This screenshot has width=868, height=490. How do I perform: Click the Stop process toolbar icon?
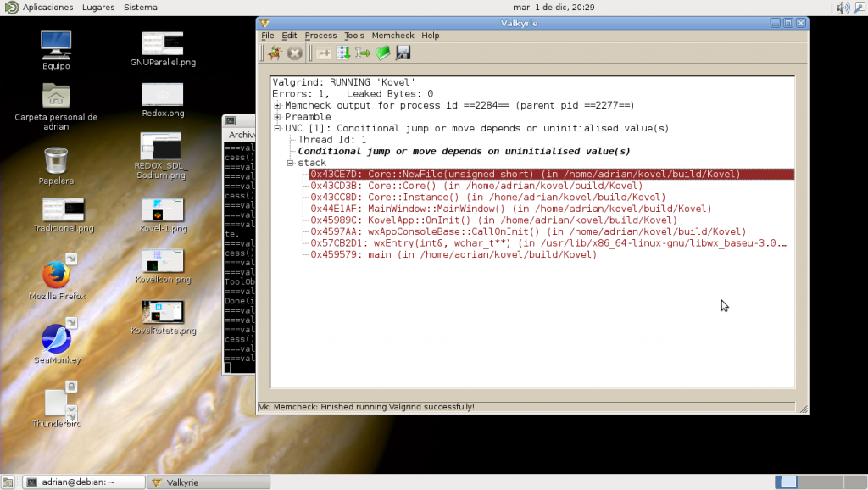(x=294, y=53)
